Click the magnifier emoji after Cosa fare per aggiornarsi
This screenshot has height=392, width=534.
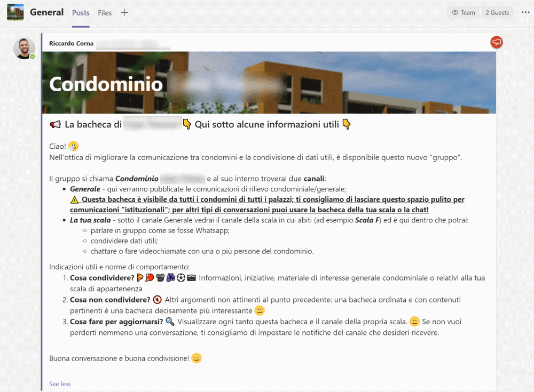(170, 322)
